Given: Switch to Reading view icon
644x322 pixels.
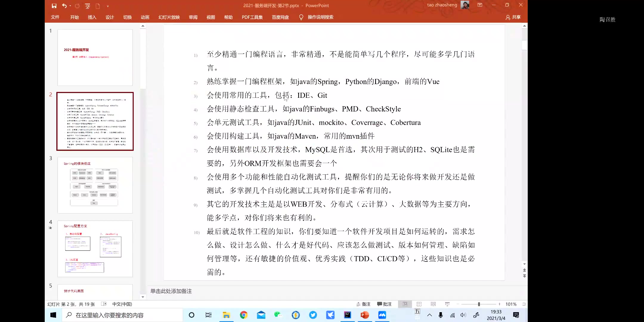Looking at the screenshot, I should [433, 304].
